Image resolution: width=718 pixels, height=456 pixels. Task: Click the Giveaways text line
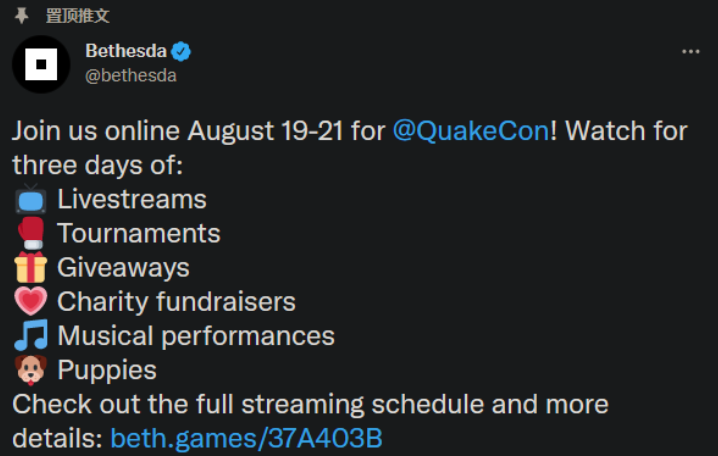pyautogui.click(x=123, y=268)
